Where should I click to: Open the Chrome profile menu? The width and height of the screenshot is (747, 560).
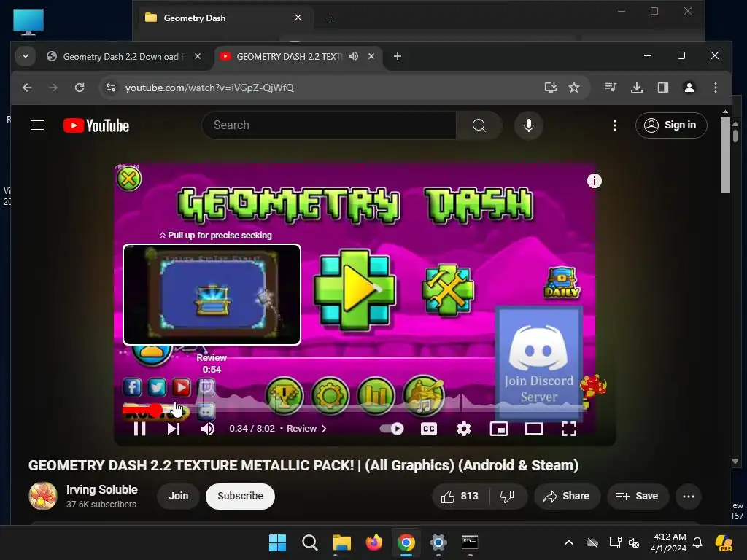click(689, 87)
